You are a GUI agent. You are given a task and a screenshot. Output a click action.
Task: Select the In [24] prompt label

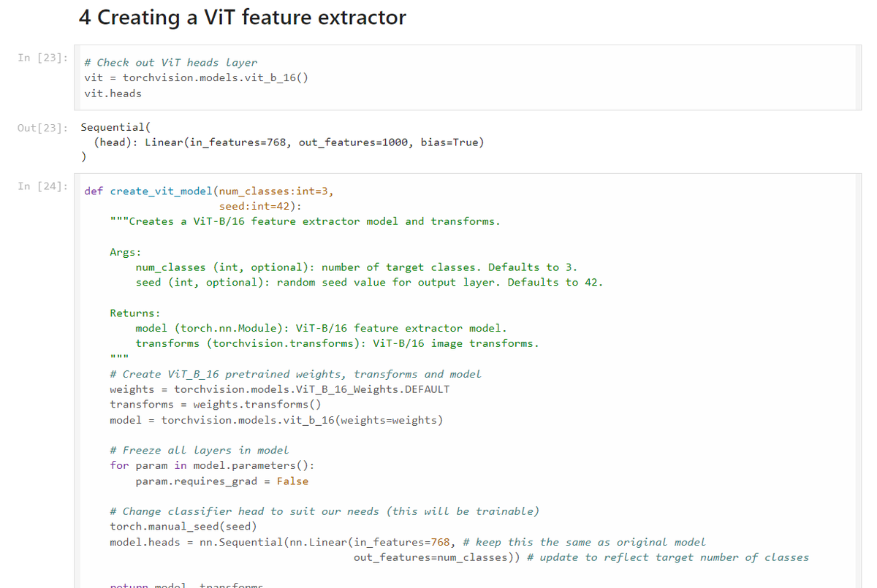point(44,186)
